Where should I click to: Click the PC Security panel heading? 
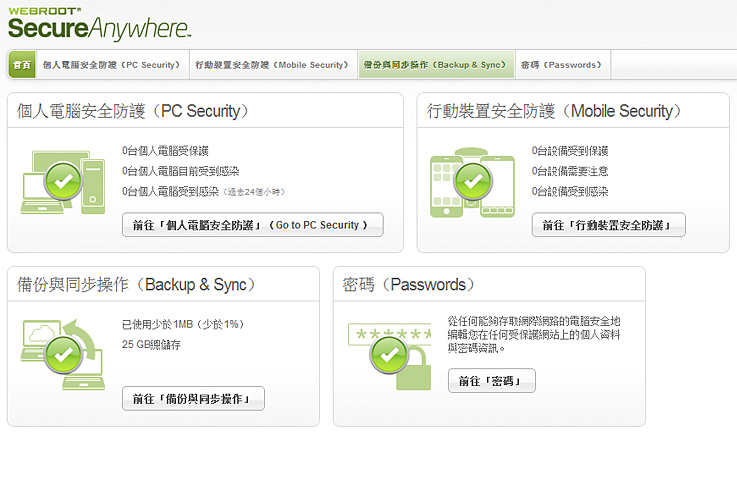(x=133, y=111)
